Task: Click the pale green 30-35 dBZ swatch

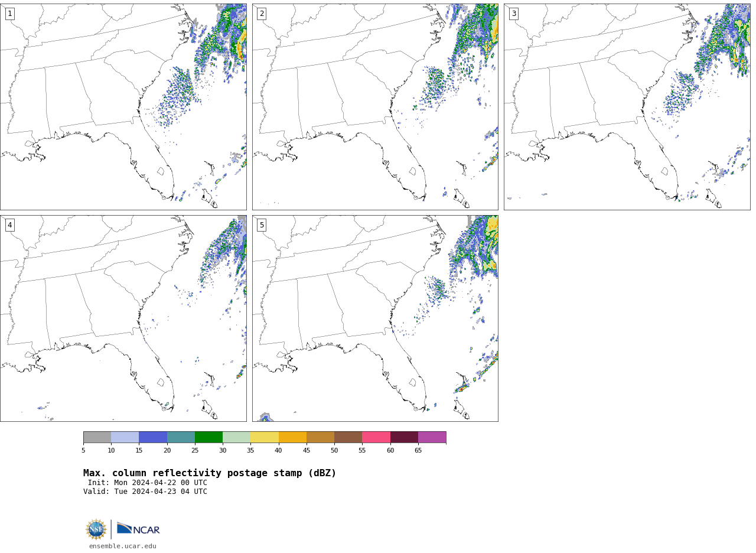Action: click(237, 437)
